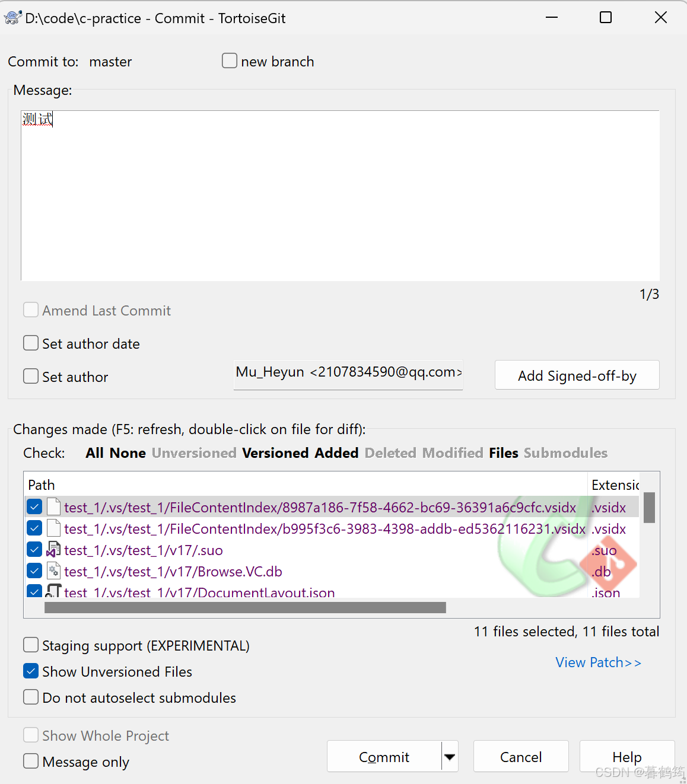This screenshot has width=687, height=784.
Task: Uncheck the DocumentLayout.json file
Action: coord(34,591)
